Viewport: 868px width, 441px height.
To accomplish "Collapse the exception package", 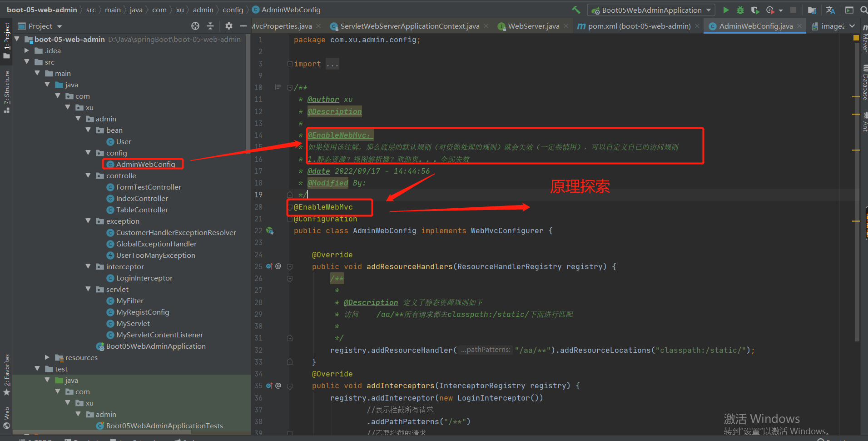I will pos(88,221).
